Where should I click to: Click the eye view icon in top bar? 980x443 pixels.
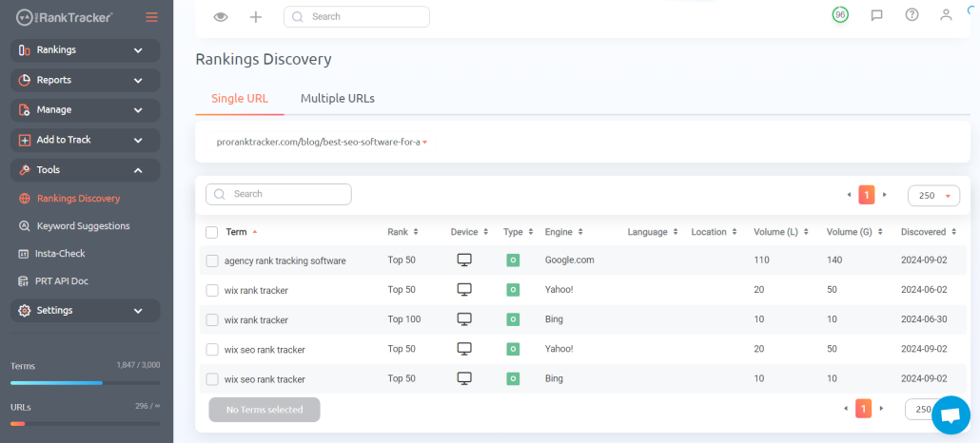click(221, 17)
